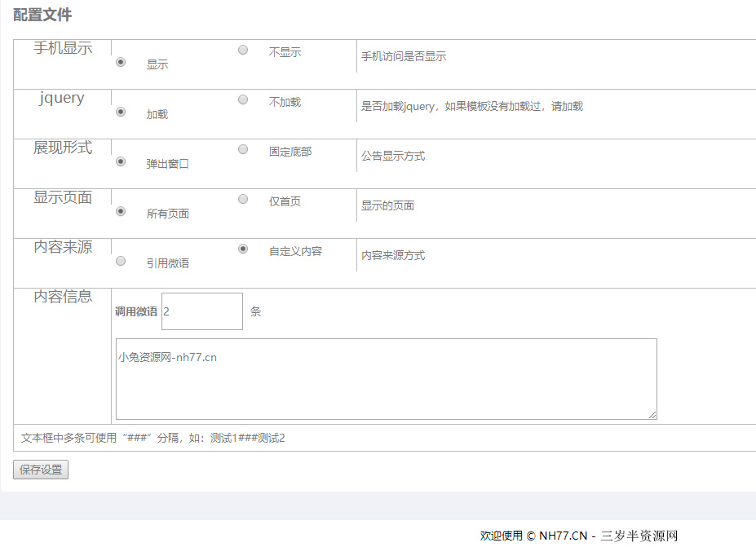Viewport: 756px width, 547px height.
Task: Choose the 加载 jquery radio button
Action: point(121,112)
